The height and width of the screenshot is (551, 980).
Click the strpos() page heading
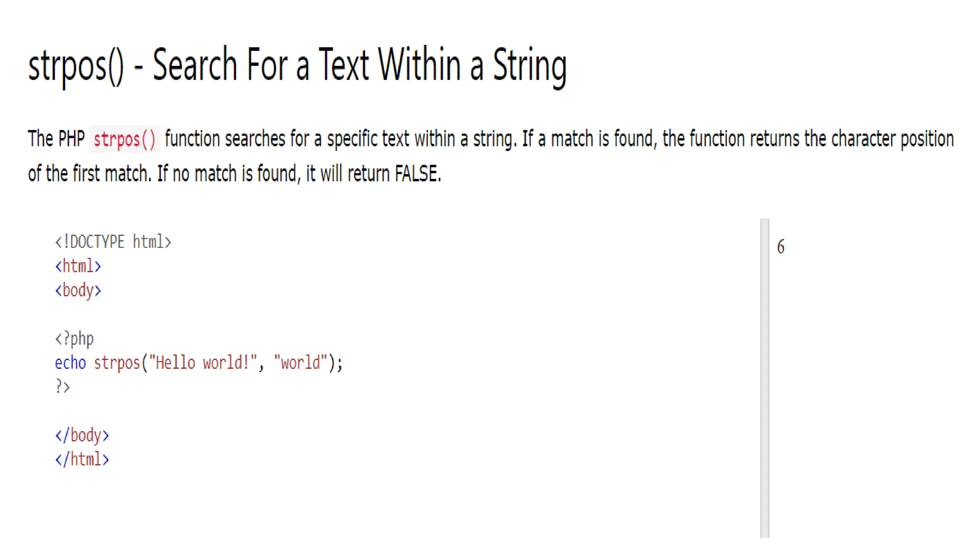coord(297,66)
